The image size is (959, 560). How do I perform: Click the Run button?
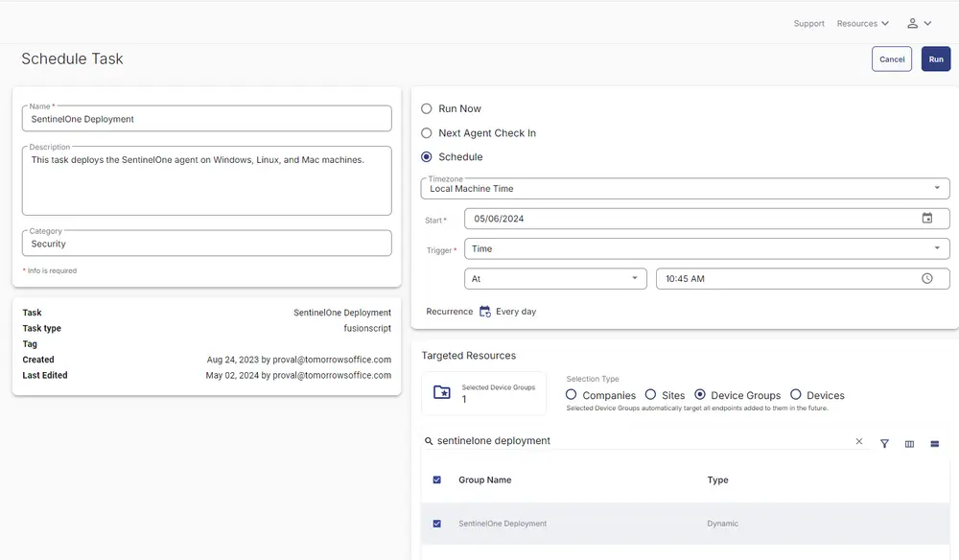[936, 59]
